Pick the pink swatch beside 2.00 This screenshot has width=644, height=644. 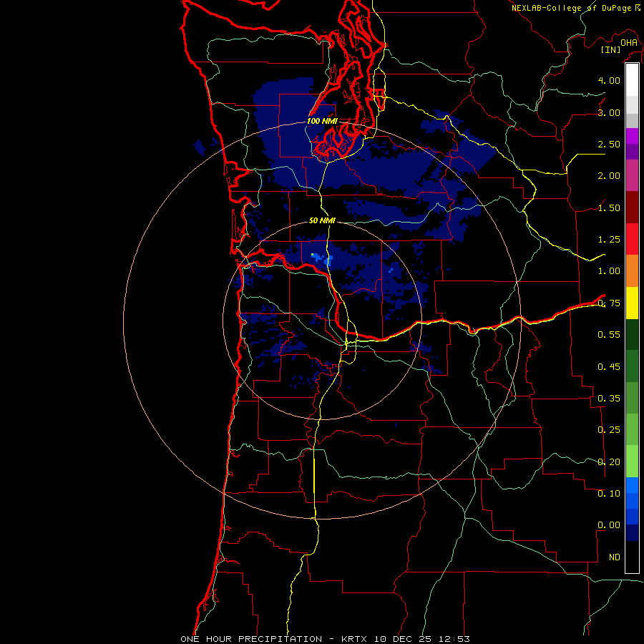click(x=632, y=175)
